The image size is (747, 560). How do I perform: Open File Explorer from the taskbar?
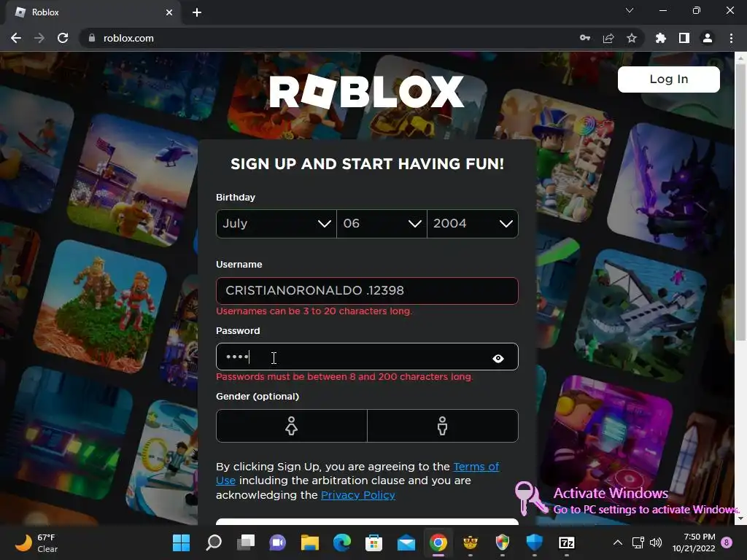click(x=309, y=542)
